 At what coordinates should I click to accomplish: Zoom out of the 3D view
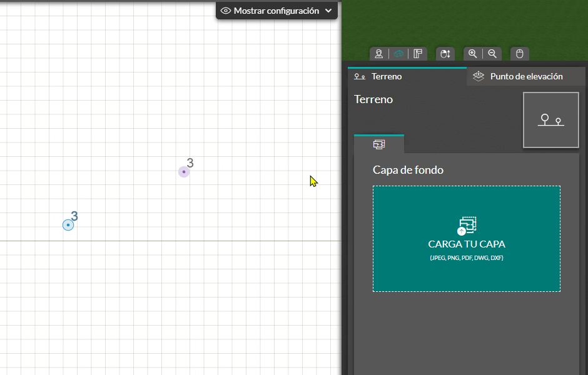click(x=492, y=54)
